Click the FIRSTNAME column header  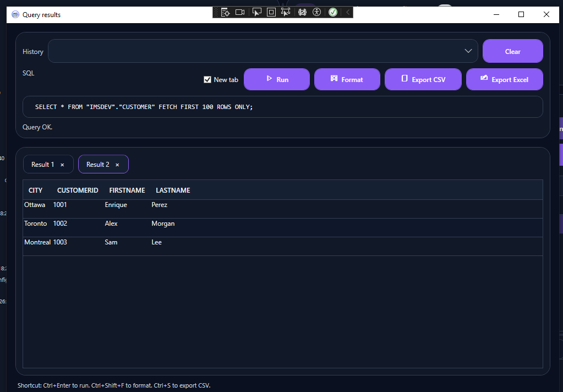[127, 190]
